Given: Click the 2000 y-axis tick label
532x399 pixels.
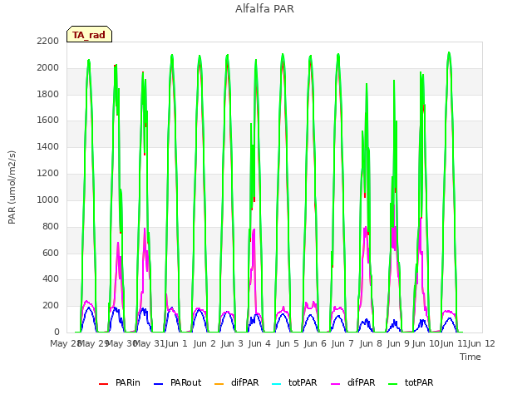Looking at the screenshot, I should click(48, 68).
